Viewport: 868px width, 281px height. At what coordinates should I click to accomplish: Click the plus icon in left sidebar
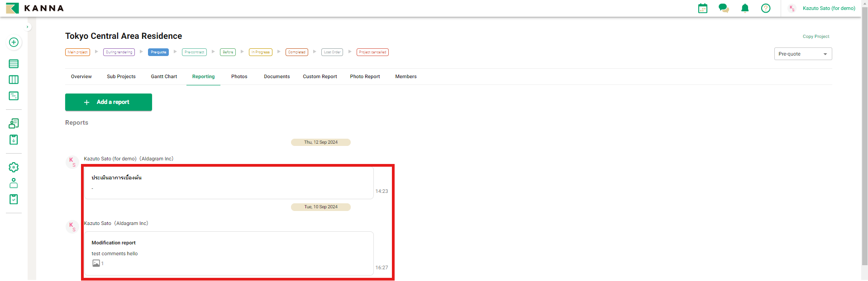click(x=14, y=42)
